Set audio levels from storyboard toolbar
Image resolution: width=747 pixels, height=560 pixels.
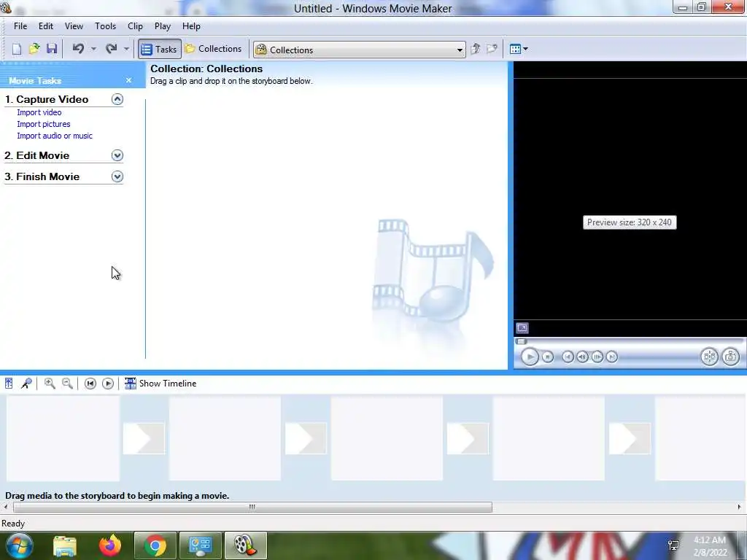(x=9, y=384)
